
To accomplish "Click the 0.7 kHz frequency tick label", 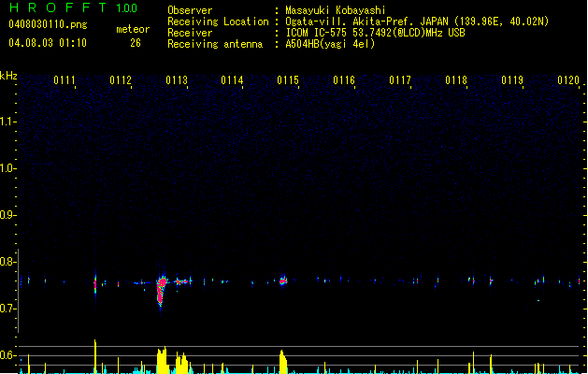I will point(7,309).
